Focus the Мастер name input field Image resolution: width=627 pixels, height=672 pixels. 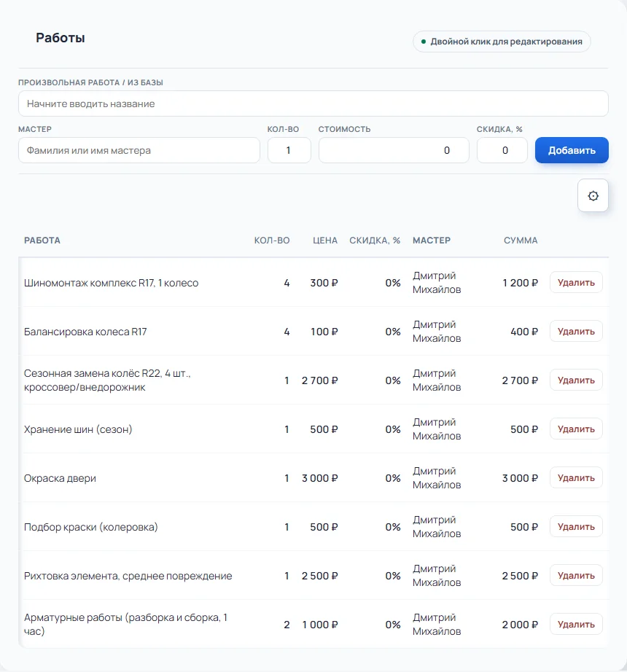click(x=139, y=150)
